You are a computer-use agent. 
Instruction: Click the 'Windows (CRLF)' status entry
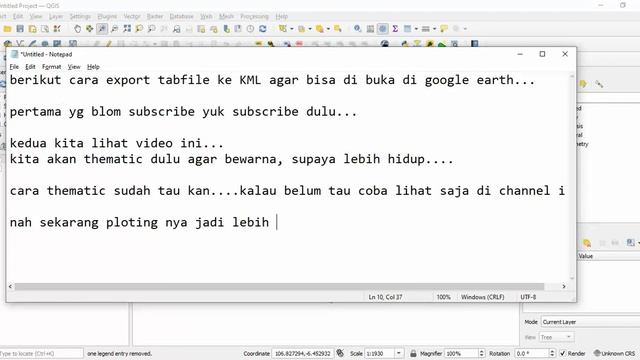point(482,297)
